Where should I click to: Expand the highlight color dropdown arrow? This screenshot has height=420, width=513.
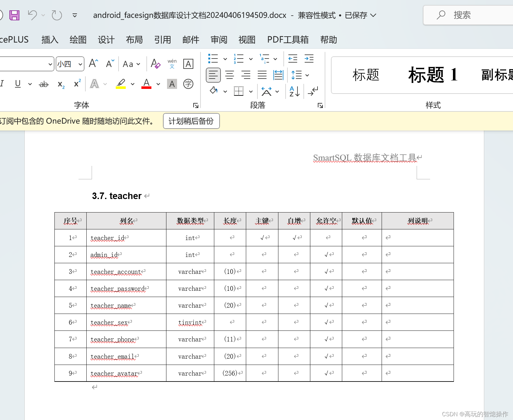pyautogui.click(x=132, y=84)
